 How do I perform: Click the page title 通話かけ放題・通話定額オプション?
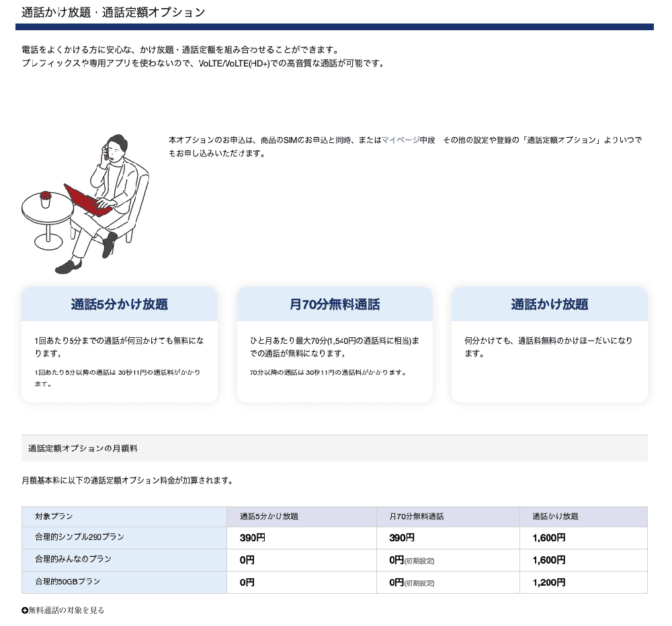111,11
